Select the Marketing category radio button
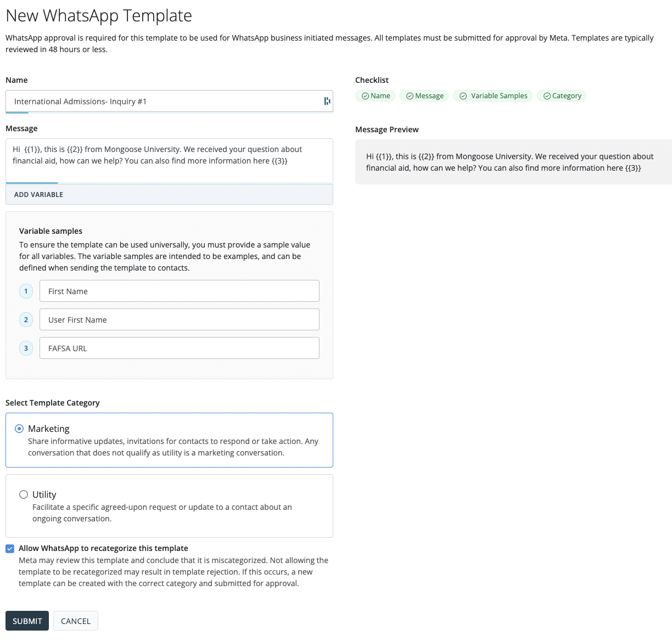The height and width of the screenshot is (641, 672). click(x=19, y=429)
